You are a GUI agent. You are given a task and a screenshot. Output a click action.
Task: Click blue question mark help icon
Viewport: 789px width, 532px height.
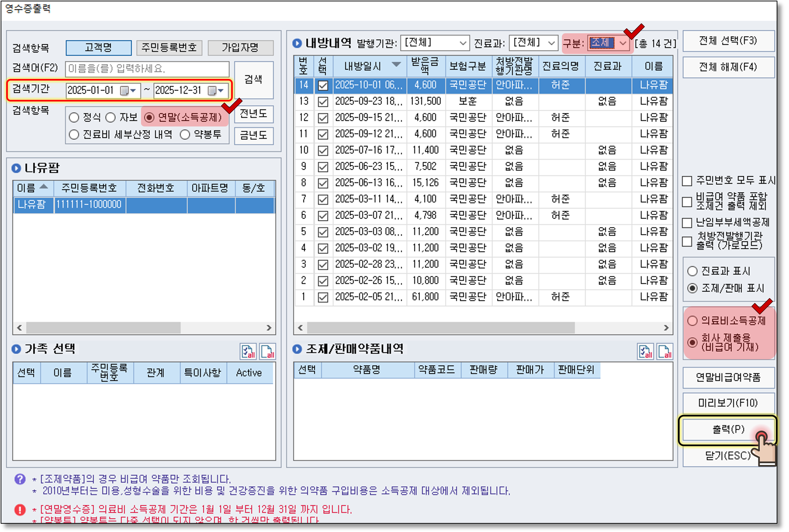click(x=20, y=479)
